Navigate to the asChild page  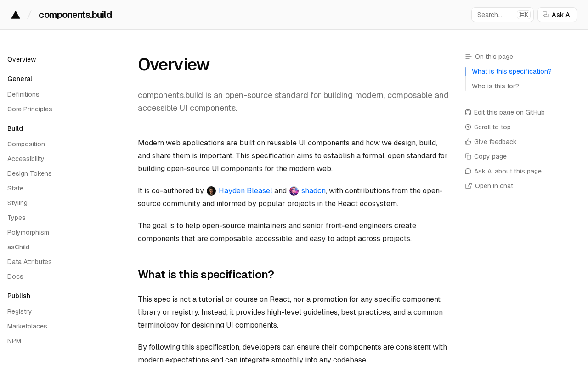tap(18, 247)
